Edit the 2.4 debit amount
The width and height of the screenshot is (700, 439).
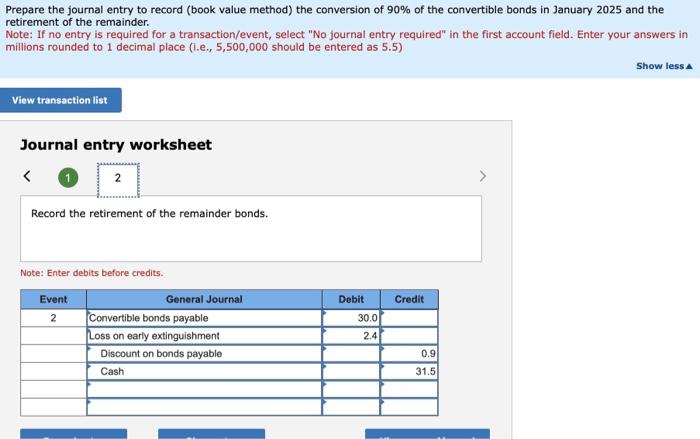tap(351, 336)
